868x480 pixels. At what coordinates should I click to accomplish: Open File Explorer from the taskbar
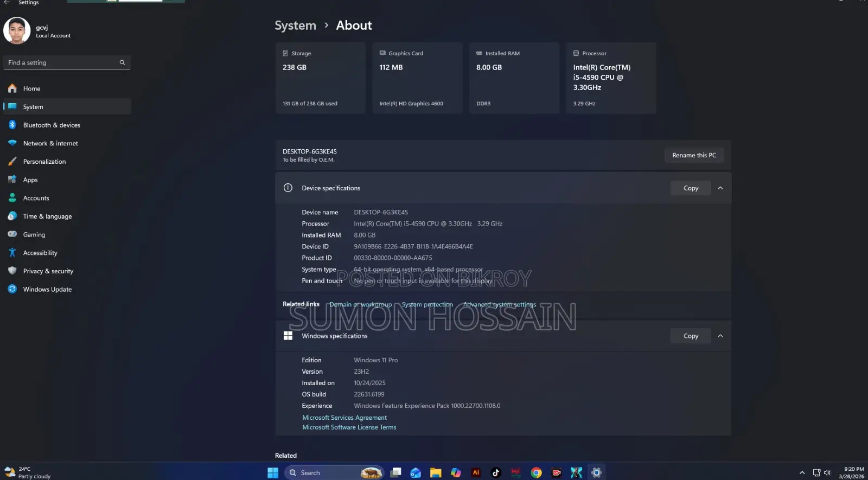pyautogui.click(x=436, y=473)
